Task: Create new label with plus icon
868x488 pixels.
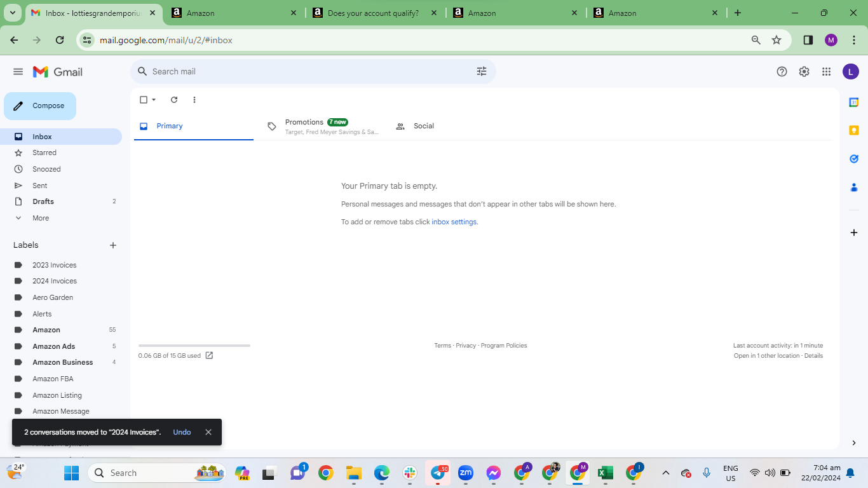Action: pyautogui.click(x=113, y=245)
